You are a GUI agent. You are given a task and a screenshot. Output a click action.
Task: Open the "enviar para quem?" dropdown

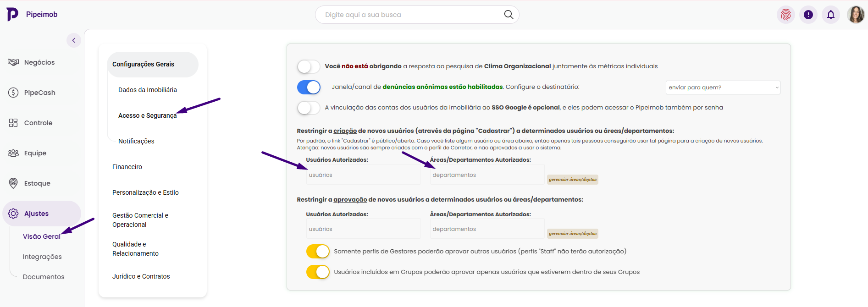coord(722,88)
